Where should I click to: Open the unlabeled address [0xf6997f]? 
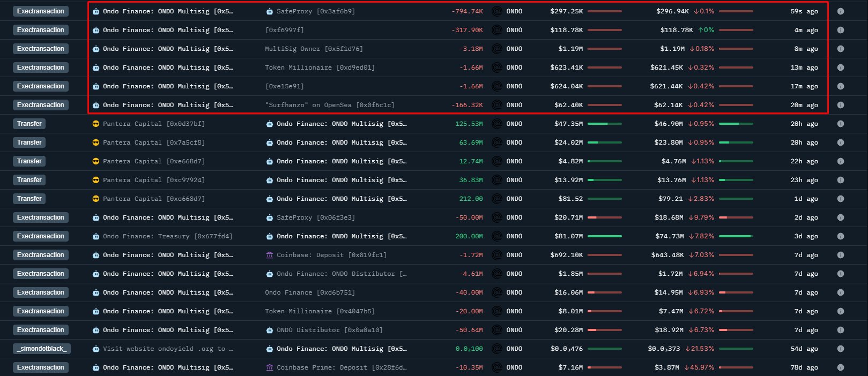pyautogui.click(x=284, y=30)
